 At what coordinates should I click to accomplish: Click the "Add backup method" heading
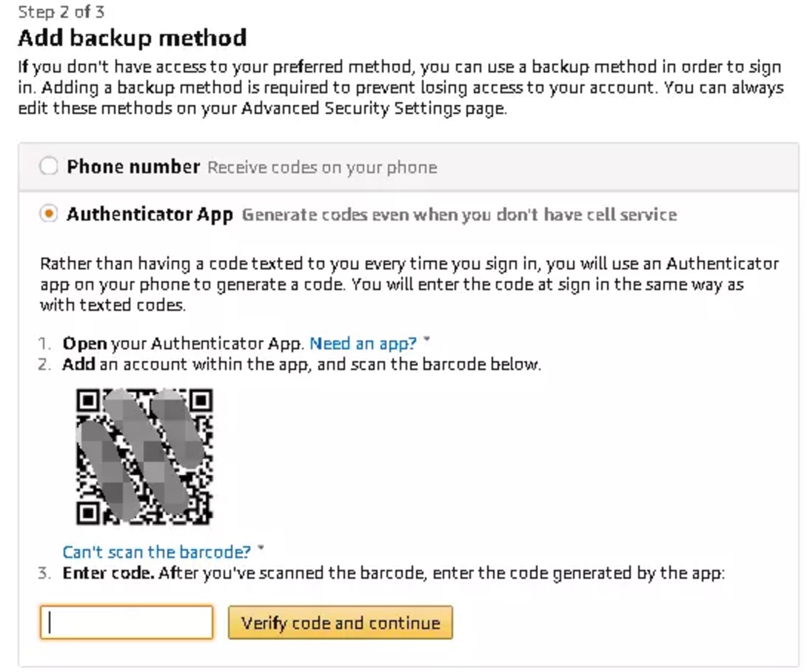132,38
